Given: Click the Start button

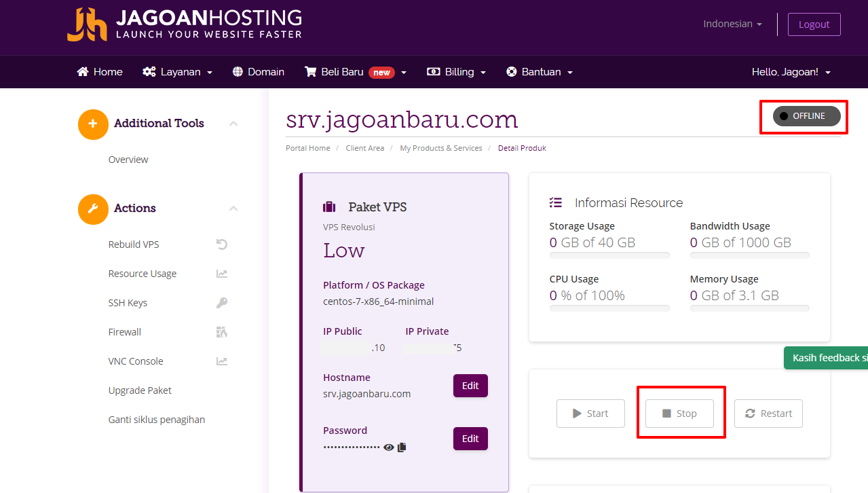Looking at the screenshot, I should point(590,414).
